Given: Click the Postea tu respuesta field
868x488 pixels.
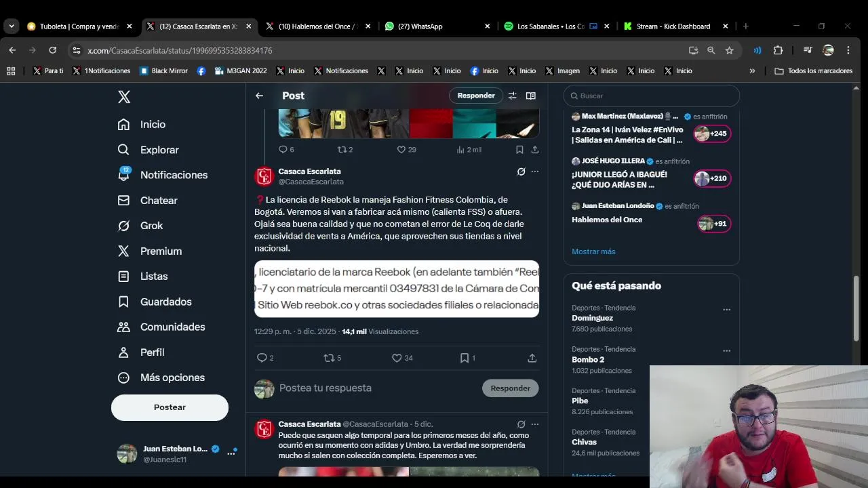Looking at the screenshot, I should coord(377,388).
